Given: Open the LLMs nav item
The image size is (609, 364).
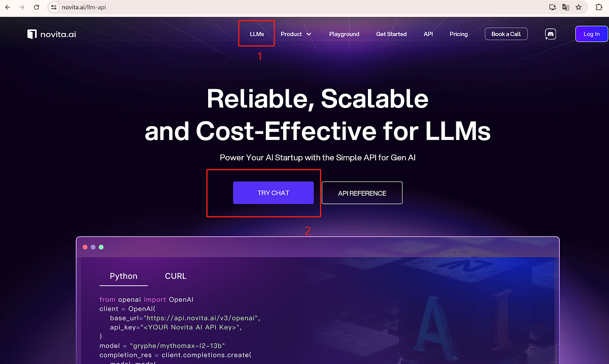Looking at the screenshot, I should click(x=257, y=34).
